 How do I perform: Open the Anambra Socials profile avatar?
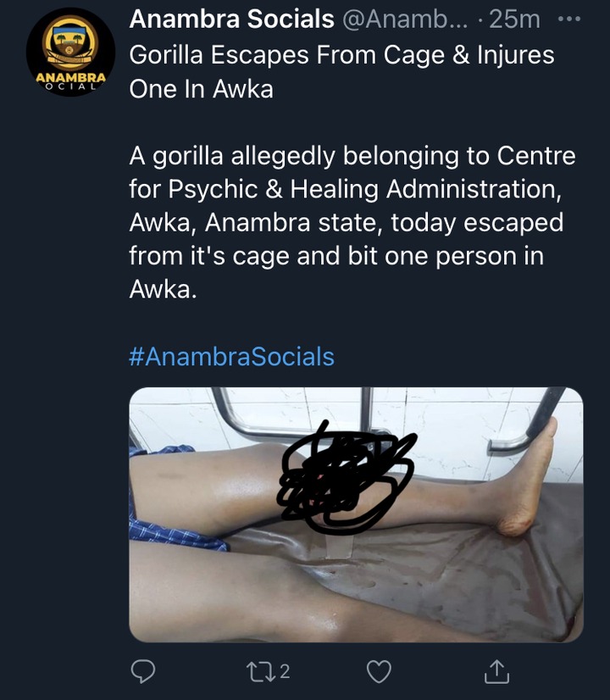pos(70,52)
